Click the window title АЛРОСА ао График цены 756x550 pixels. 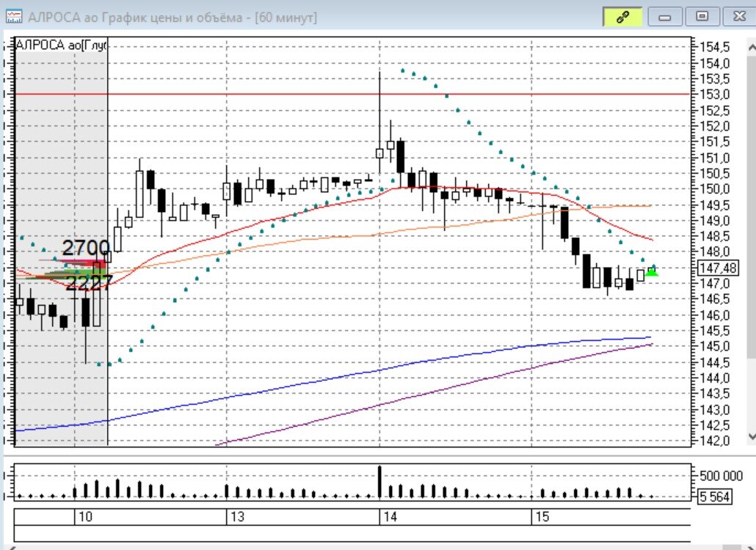click(172, 18)
